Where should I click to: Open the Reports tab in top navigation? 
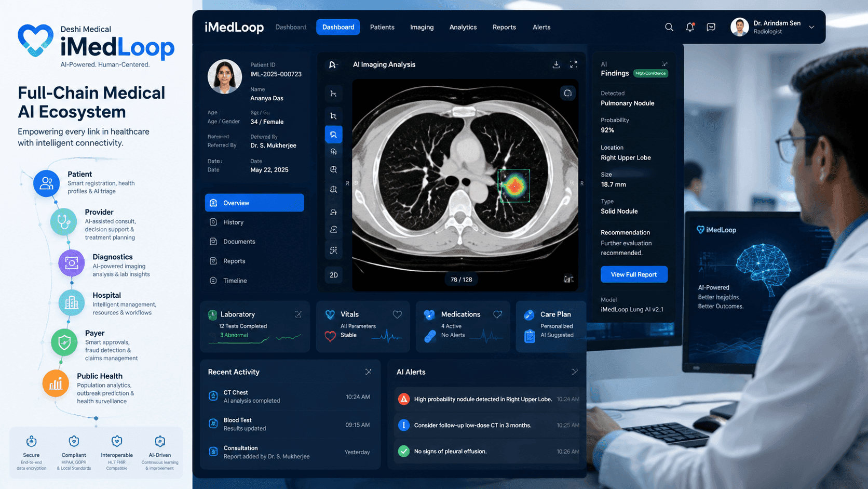pos(504,27)
